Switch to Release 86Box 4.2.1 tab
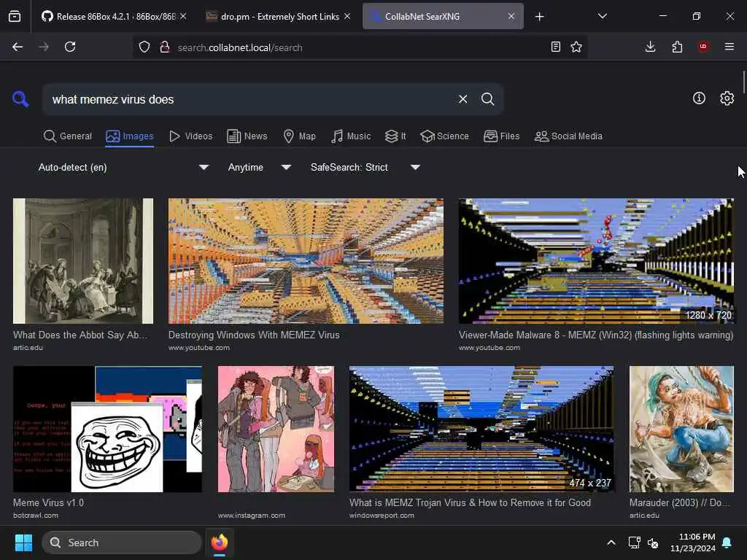 [114, 16]
